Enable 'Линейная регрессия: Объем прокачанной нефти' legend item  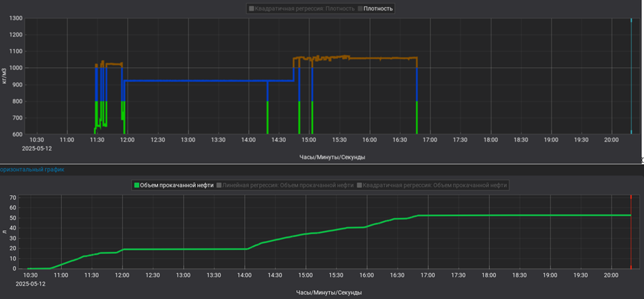pyautogui.click(x=286, y=185)
